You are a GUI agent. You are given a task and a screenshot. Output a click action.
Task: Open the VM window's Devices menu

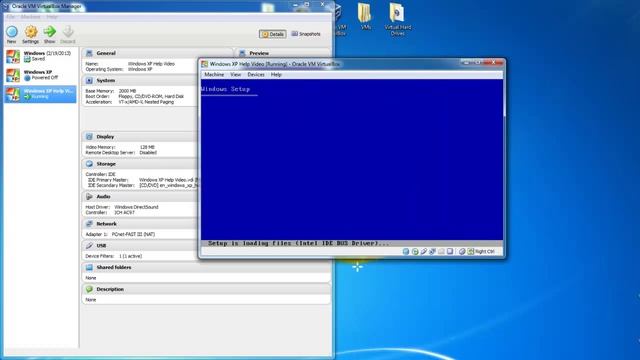click(256, 75)
